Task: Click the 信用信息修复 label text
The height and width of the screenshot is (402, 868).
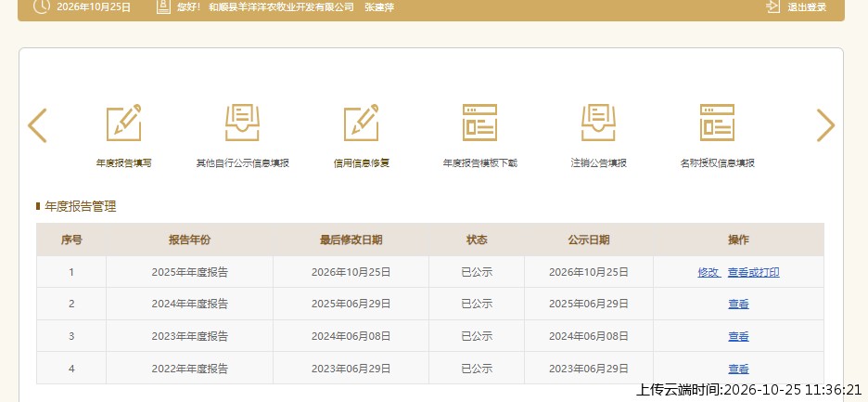Action: tap(362, 163)
